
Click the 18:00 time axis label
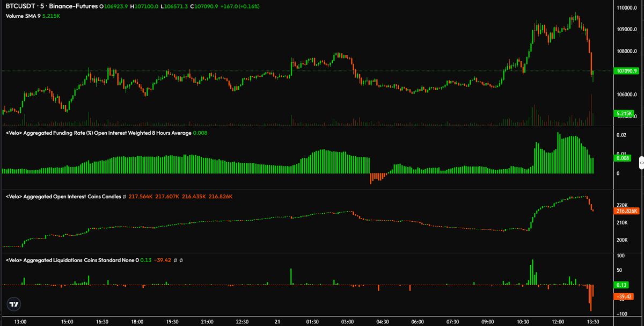tap(137, 321)
